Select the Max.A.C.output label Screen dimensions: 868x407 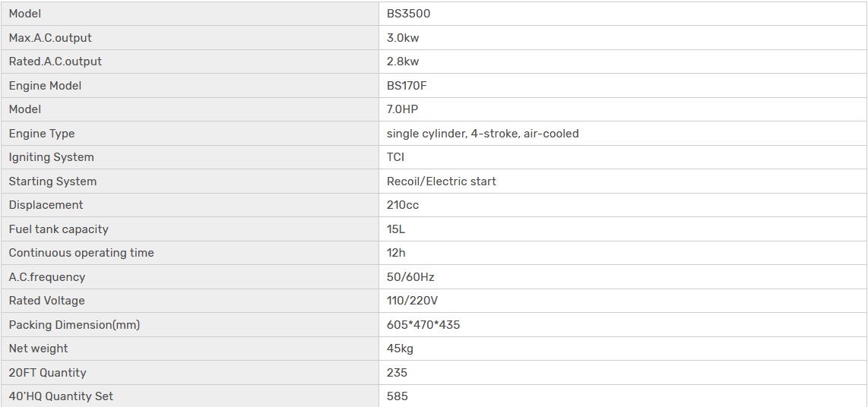(x=50, y=37)
